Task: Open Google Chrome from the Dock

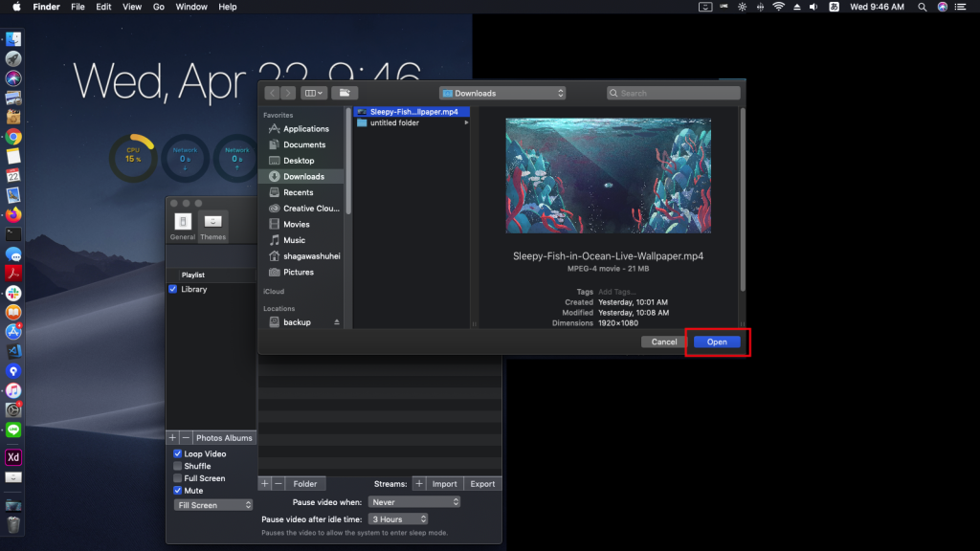Action: (13, 137)
